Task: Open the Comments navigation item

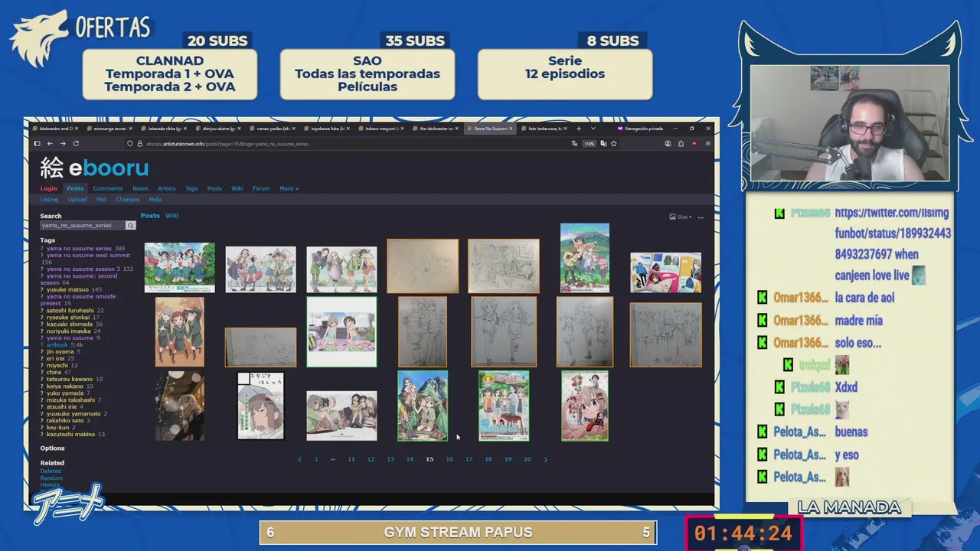Action: click(x=108, y=188)
